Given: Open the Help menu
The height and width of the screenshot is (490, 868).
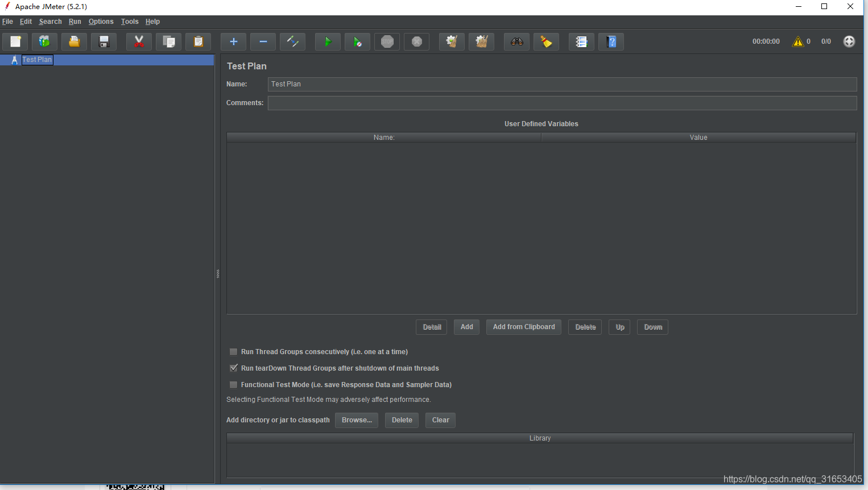Looking at the screenshot, I should coord(152,22).
